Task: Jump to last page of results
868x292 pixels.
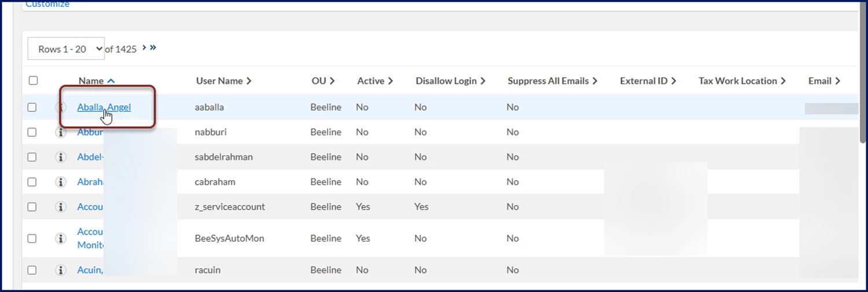Action: 153,48
